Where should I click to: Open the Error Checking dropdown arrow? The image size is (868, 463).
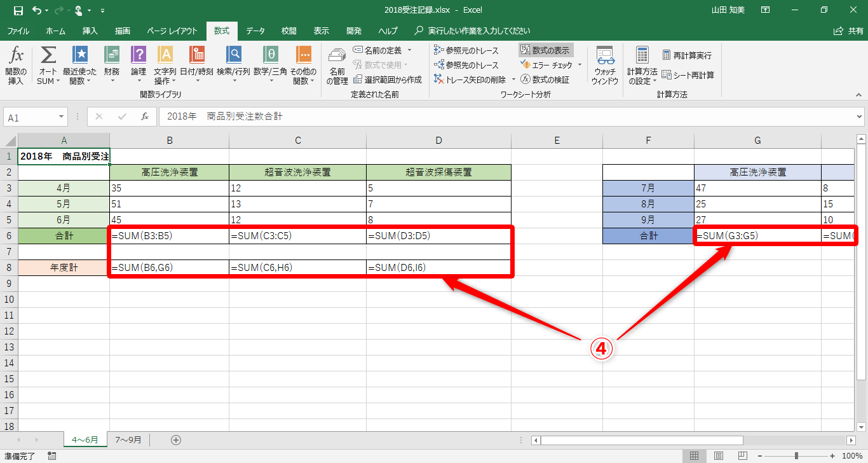580,65
